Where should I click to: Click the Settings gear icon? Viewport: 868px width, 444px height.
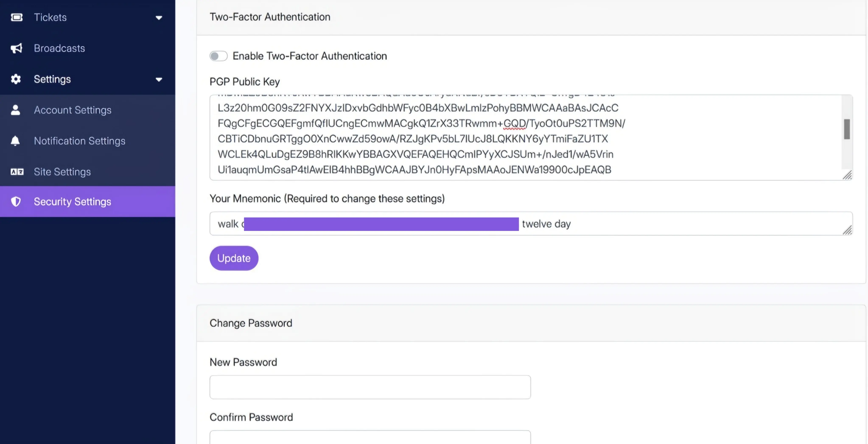16,79
